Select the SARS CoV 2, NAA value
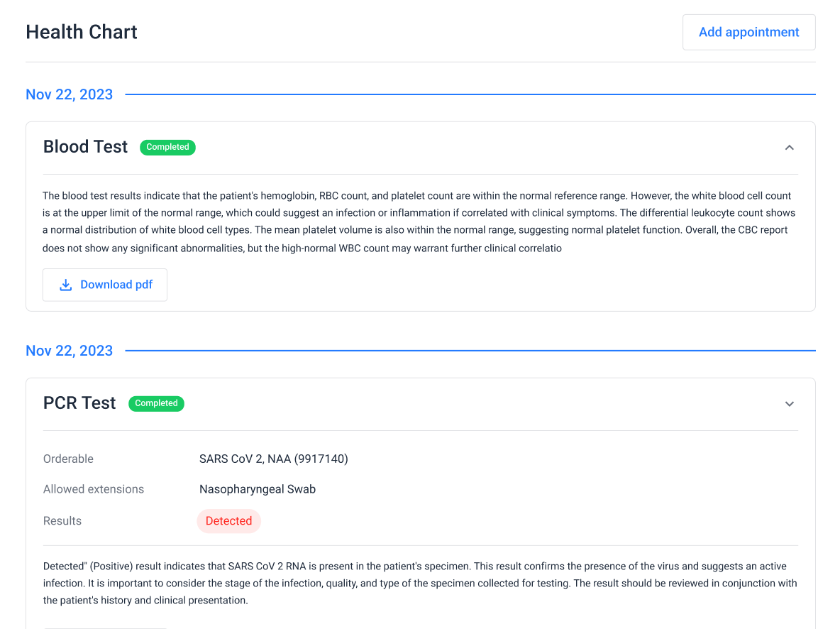The width and height of the screenshot is (840, 629). (273, 459)
